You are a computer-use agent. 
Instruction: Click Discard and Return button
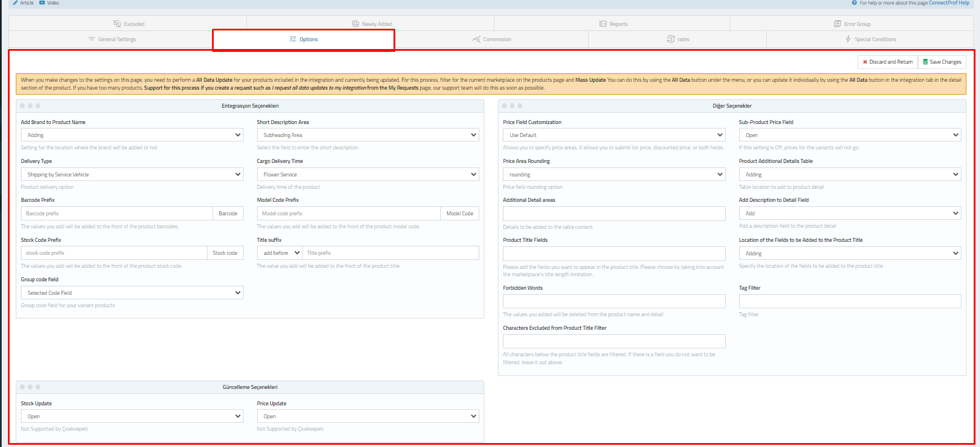pyautogui.click(x=888, y=62)
